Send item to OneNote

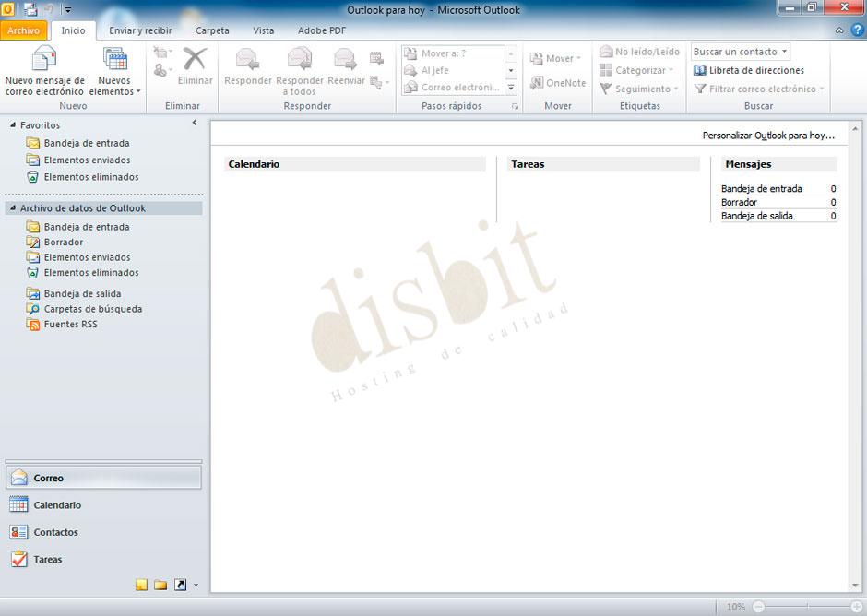tap(557, 83)
